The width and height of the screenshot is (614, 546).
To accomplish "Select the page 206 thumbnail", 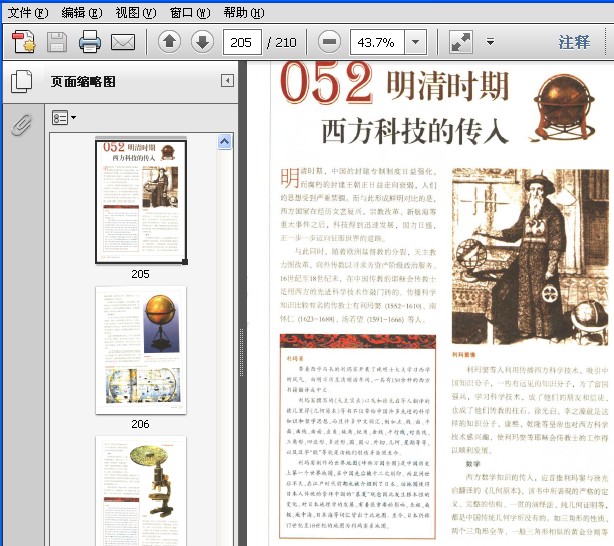I will pos(141,350).
